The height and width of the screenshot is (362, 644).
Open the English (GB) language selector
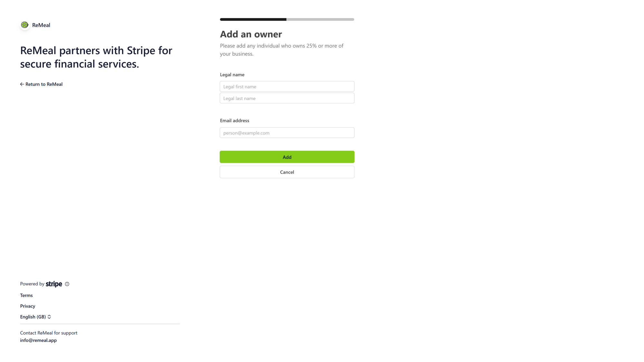point(33,317)
